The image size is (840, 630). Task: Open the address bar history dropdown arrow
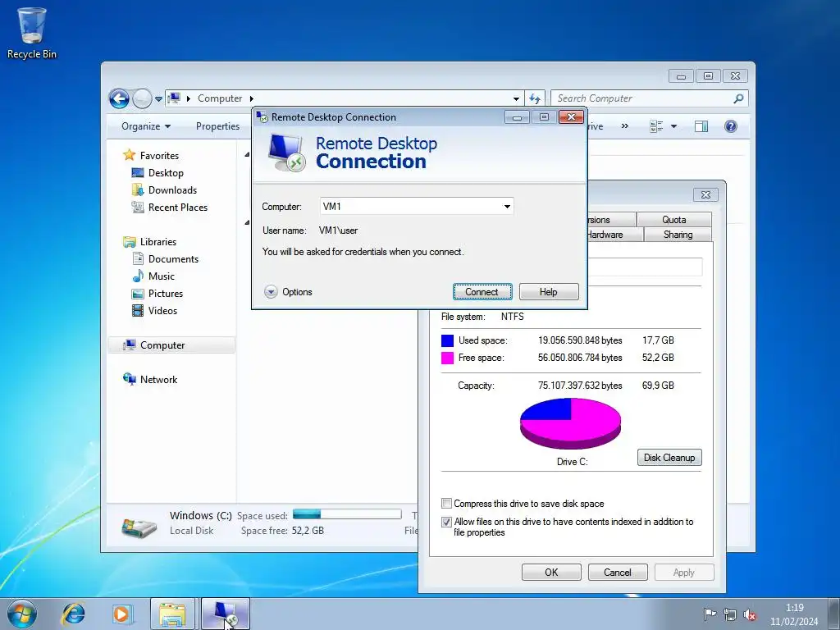(516, 99)
